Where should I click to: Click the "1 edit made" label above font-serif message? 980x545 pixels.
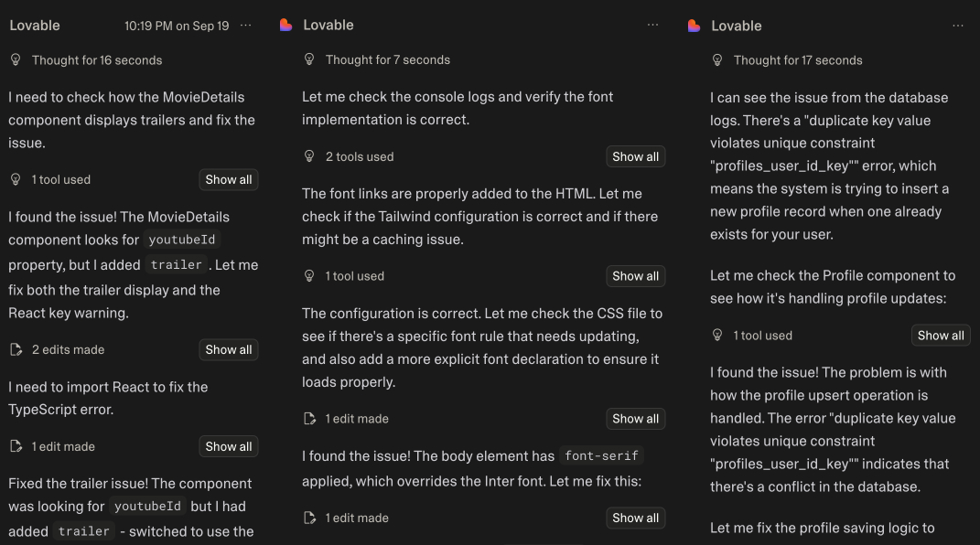point(357,419)
